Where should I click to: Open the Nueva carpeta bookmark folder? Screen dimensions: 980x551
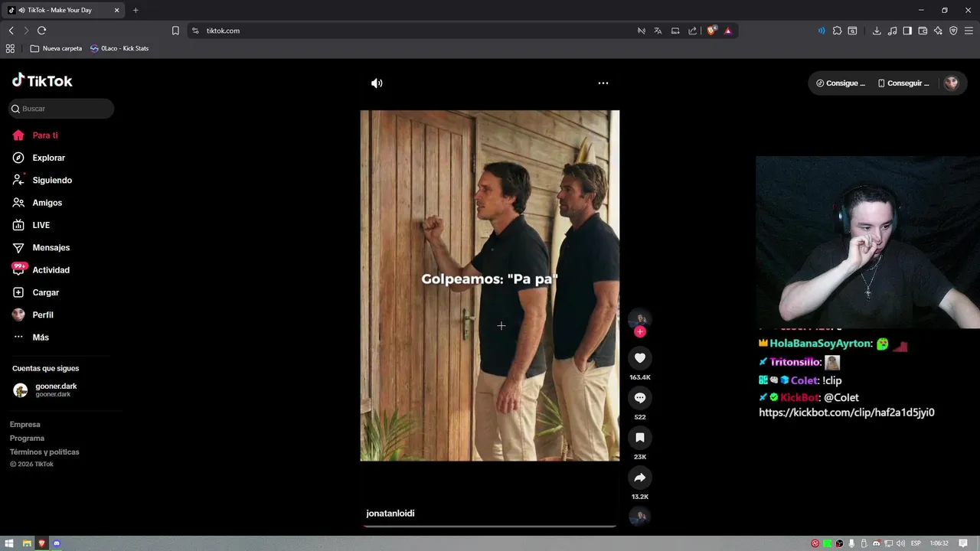click(56, 48)
